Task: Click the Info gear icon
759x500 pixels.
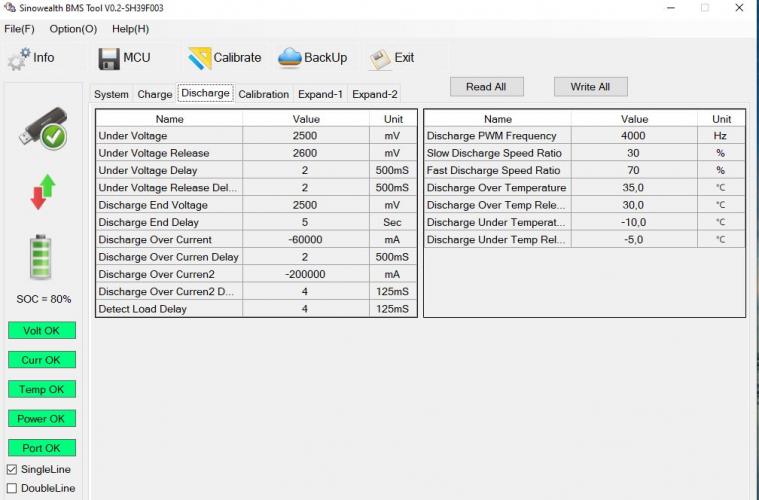Action: [x=19, y=58]
